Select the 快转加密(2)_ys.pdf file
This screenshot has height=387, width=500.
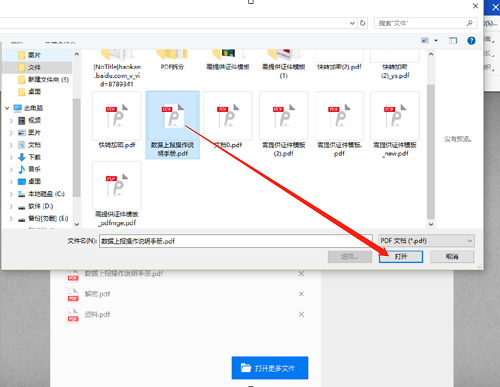coord(395,63)
